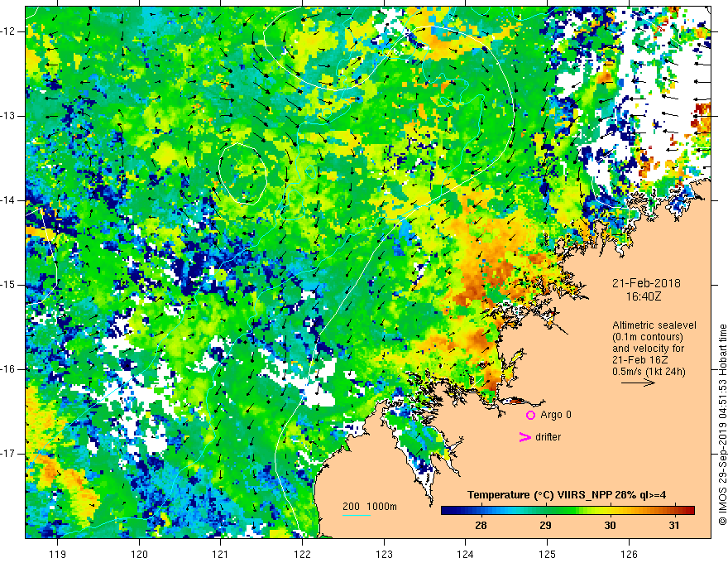
Task: Click the colorbar tick label 31
Action: coord(674,526)
